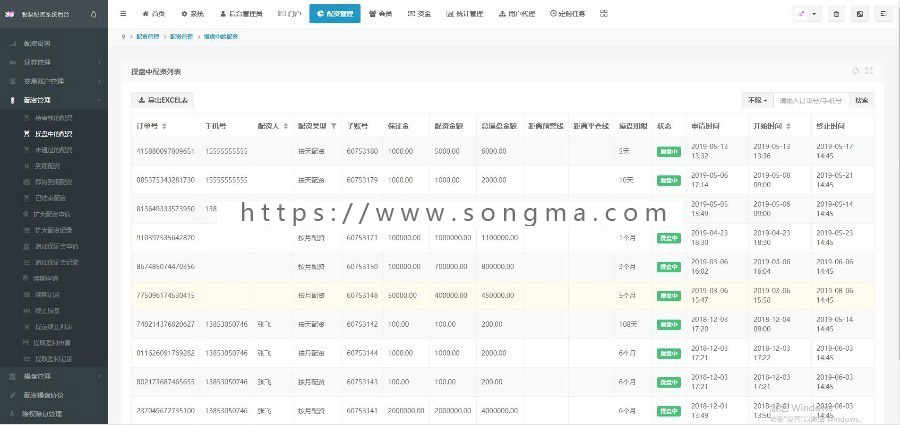Click sub-account 60753179 cell
Viewport: 900px width, 425px height.
pyautogui.click(x=362, y=180)
